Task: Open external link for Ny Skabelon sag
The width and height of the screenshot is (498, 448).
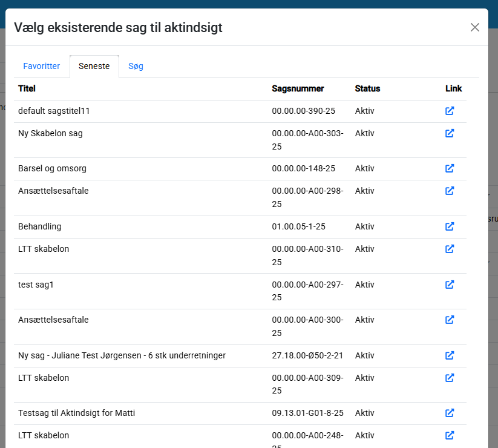Action: click(x=450, y=133)
